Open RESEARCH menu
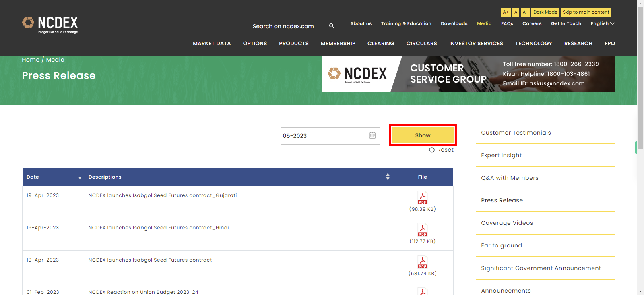Viewport: 644px width, 295px height. pyautogui.click(x=578, y=43)
